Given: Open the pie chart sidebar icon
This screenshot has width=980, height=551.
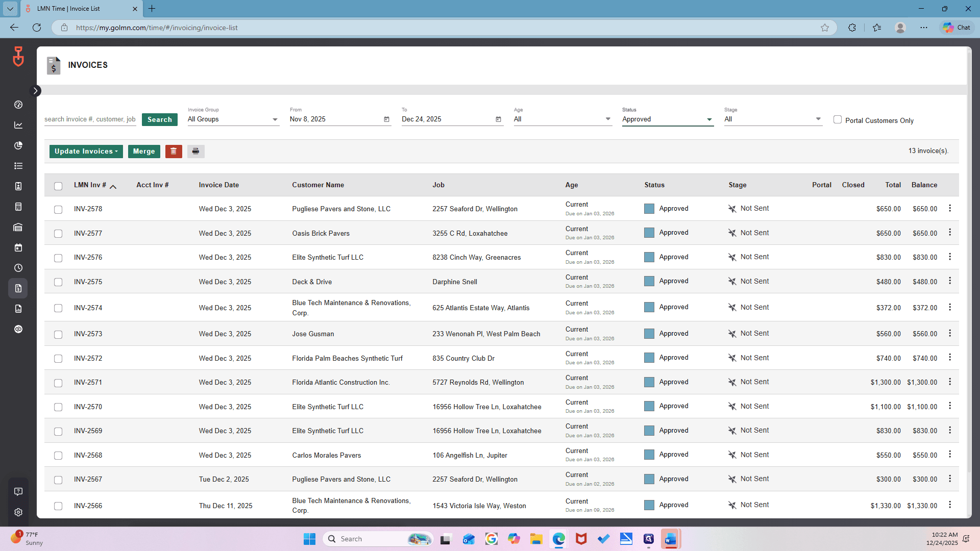Looking at the screenshot, I should (x=18, y=145).
